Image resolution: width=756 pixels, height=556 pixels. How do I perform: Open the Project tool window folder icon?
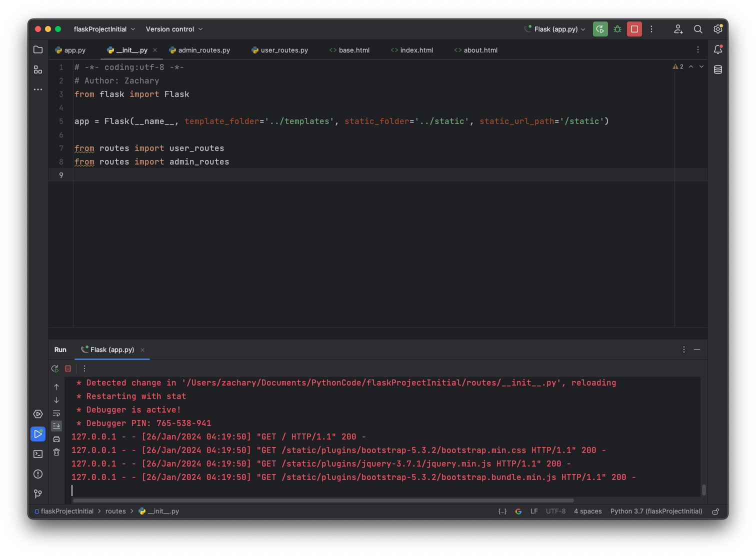[38, 49]
